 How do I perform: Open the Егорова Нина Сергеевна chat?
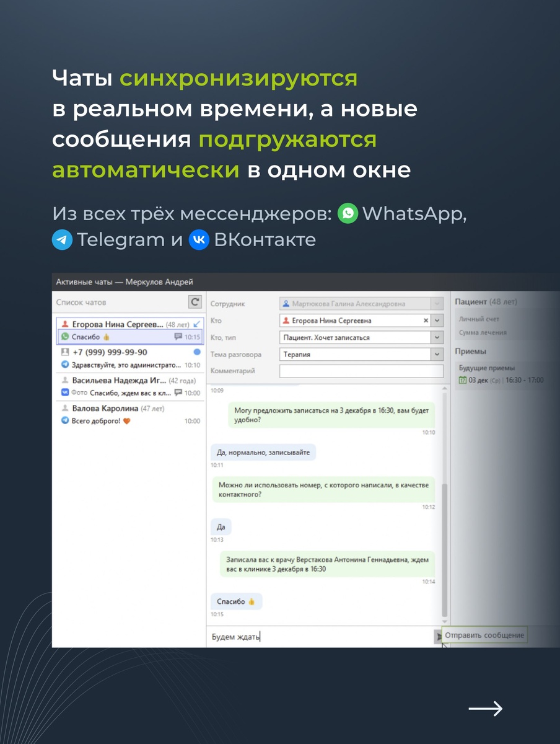point(130,330)
